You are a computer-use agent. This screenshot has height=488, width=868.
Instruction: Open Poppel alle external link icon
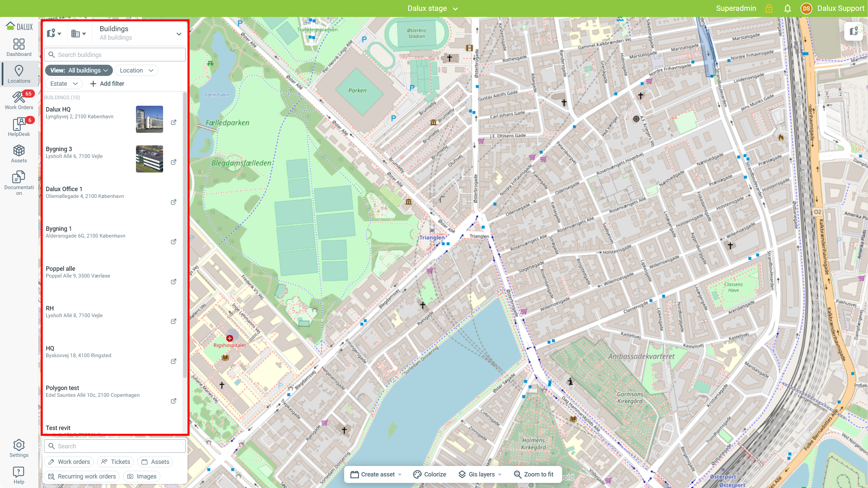tap(173, 282)
